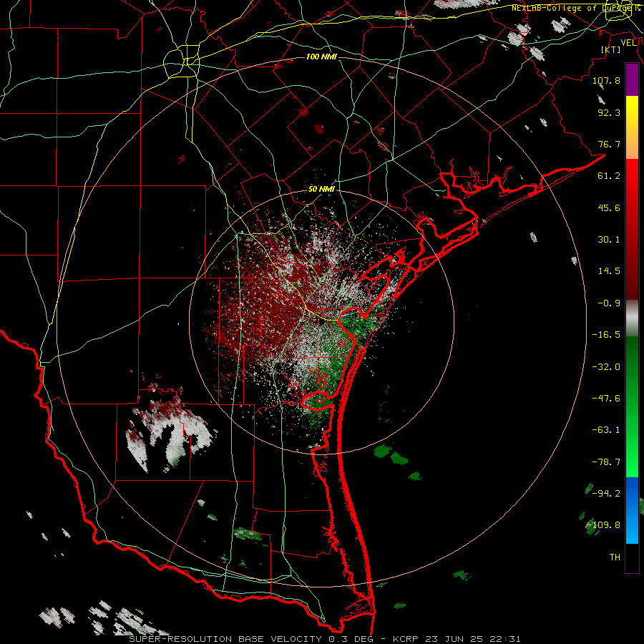Screen dimensions: 644x644
Task: Click the -78.7 velocity scale value
Action: coord(606,462)
